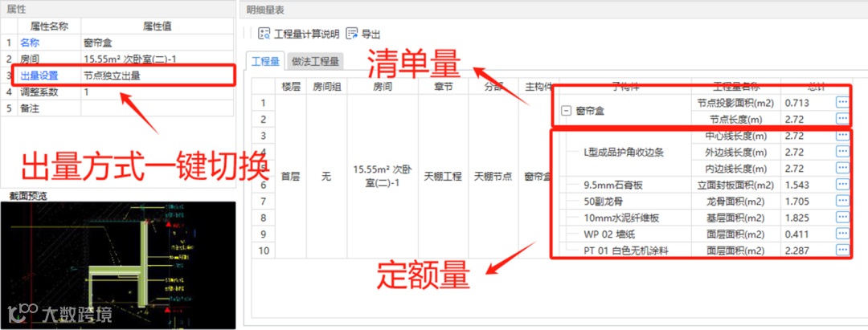Select the 备注 property name
The height and width of the screenshot is (330, 868).
tap(30, 108)
